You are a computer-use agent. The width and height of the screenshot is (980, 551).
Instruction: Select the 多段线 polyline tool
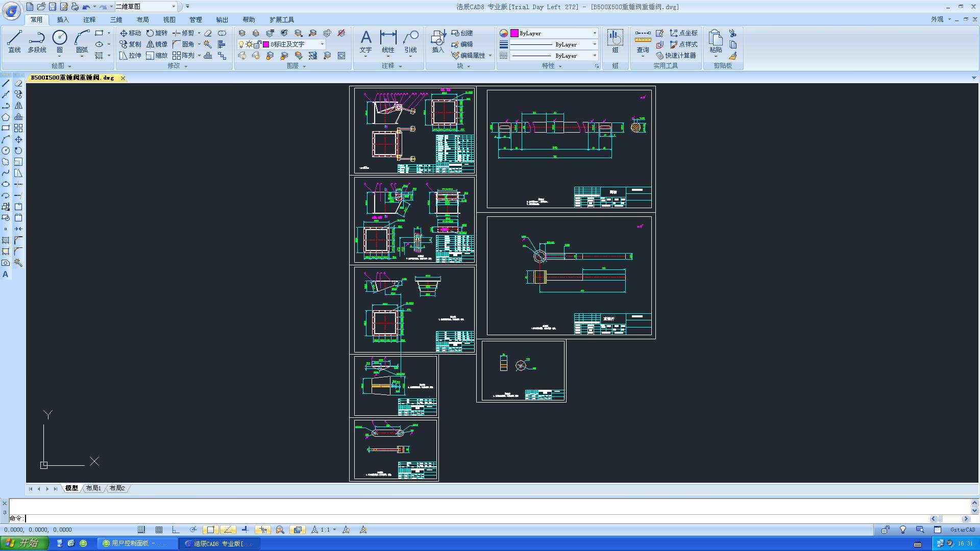(x=37, y=41)
